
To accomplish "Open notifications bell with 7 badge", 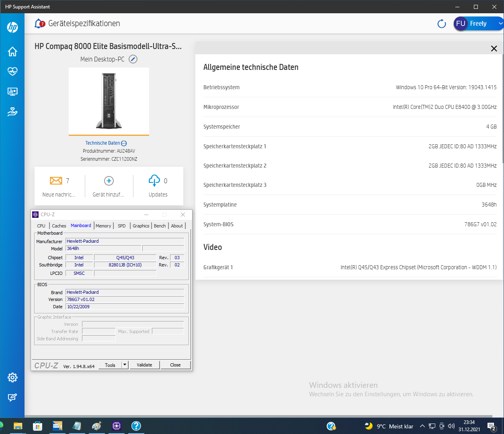I will pos(39,24).
